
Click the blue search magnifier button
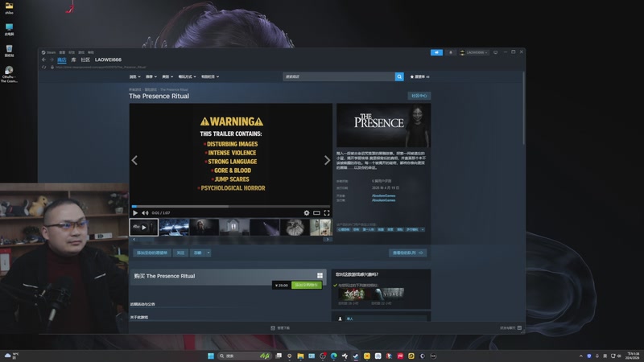pos(399,76)
